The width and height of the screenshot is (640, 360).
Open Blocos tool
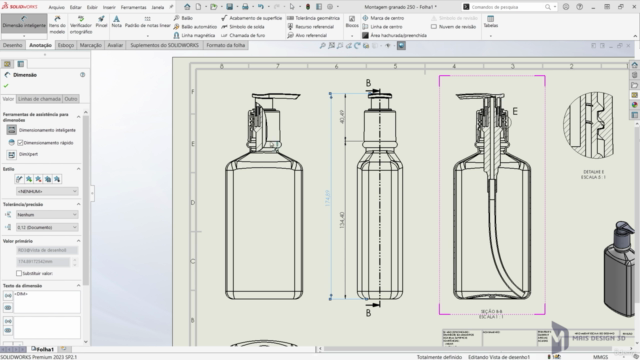pyautogui.click(x=352, y=22)
